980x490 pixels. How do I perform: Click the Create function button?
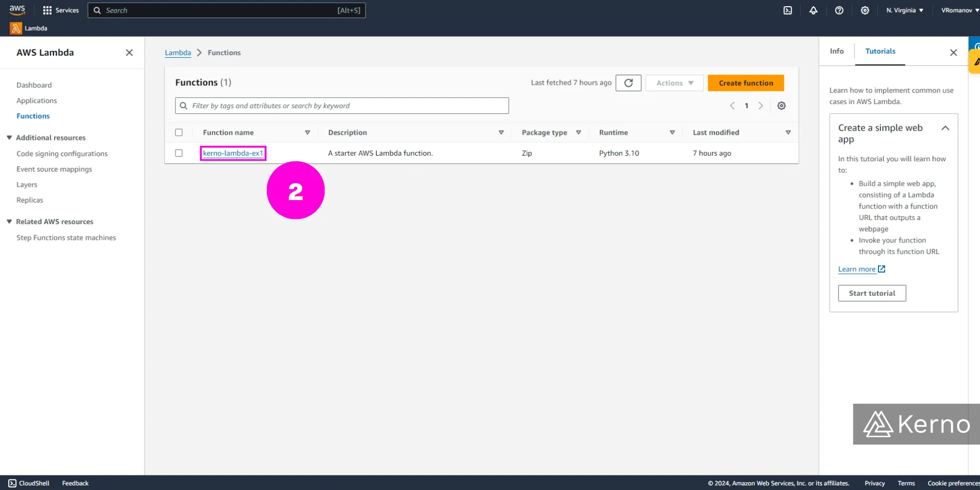(x=746, y=83)
